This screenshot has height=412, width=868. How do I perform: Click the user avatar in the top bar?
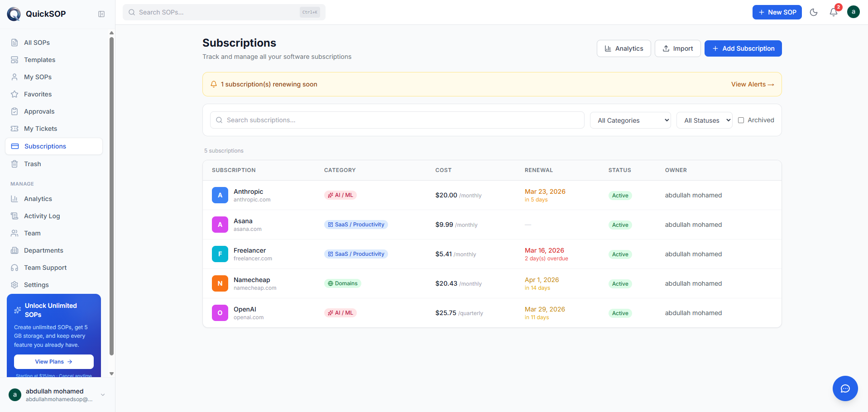[x=854, y=12]
